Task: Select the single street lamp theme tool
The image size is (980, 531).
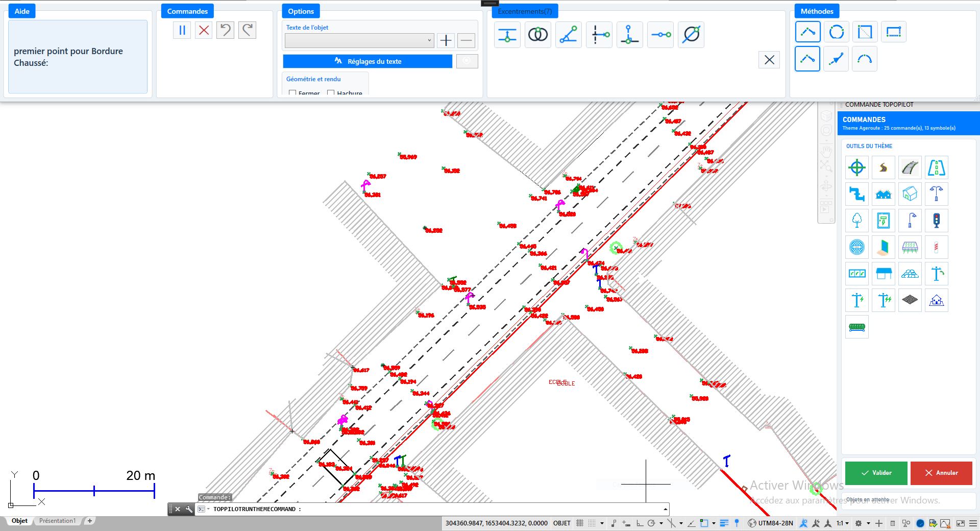Action: click(910, 221)
